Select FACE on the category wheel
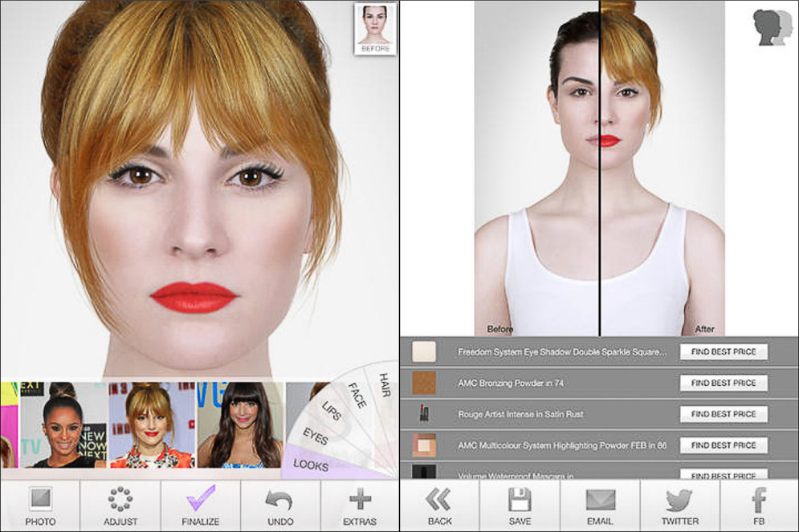799x532 pixels. click(x=357, y=396)
